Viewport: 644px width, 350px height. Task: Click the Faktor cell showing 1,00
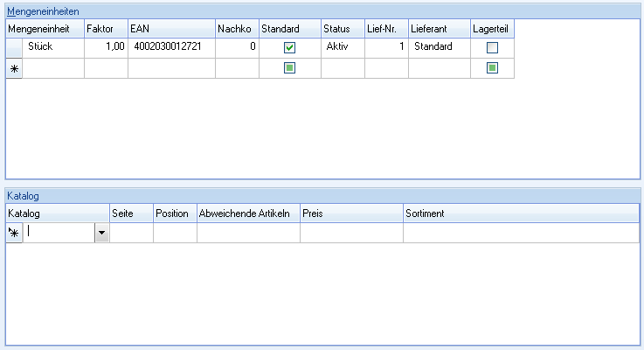[x=106, y=47]
